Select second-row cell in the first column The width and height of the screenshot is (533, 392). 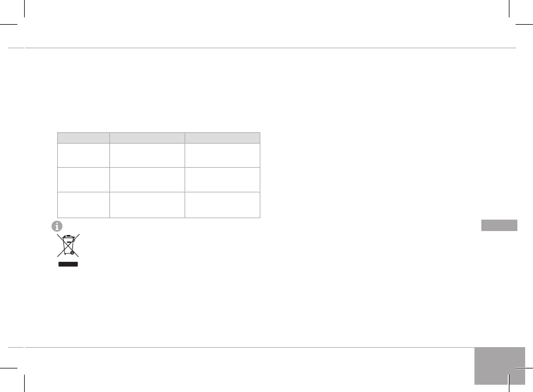pos(84,179)
